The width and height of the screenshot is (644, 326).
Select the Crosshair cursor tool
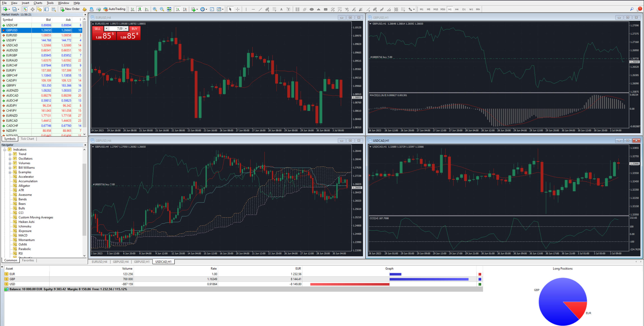coord(238,9)
